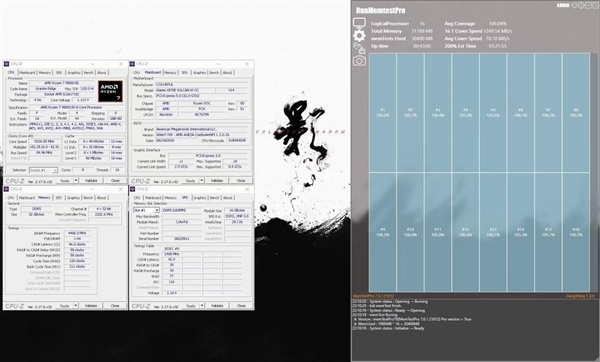Click the Core Speed value field
The image size is (600, 362).
[x=43, y=141]
